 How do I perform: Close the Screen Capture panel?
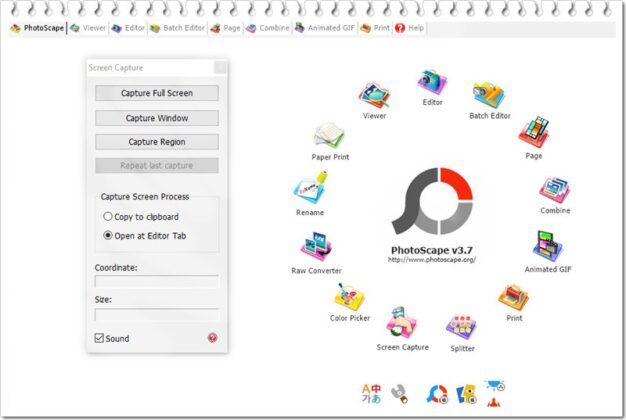220,67
